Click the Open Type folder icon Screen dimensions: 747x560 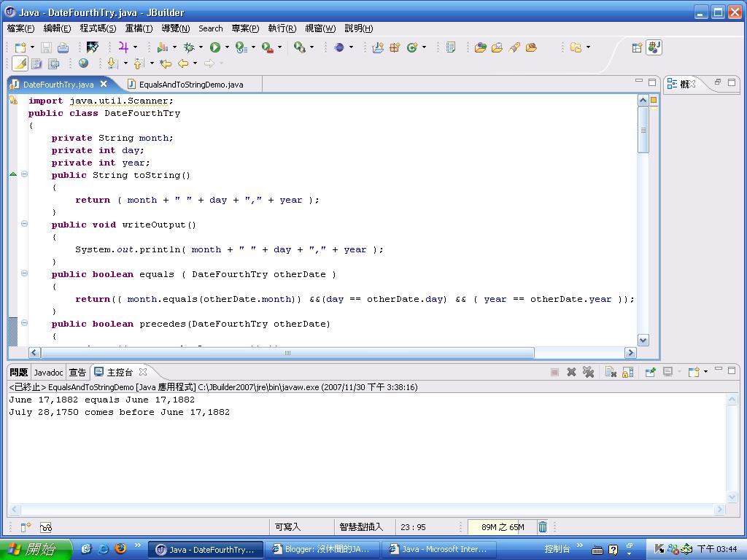point(481,47)
